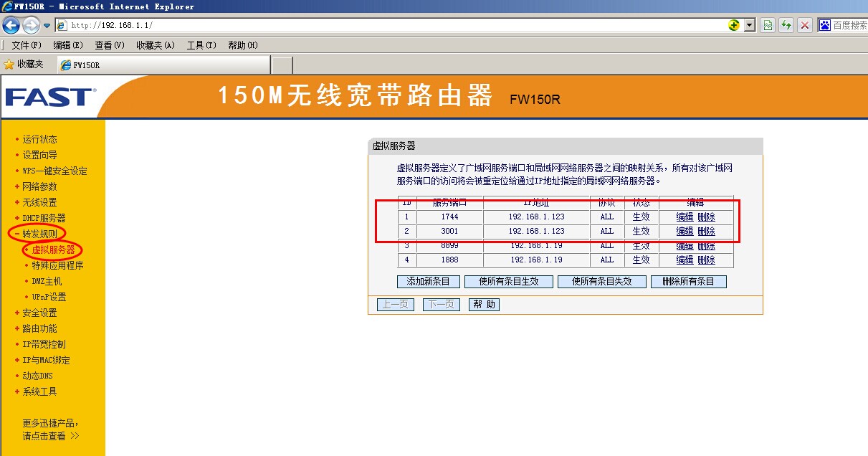
Task: Click the Baidu paw search provider icon
Action: point(824,25)
